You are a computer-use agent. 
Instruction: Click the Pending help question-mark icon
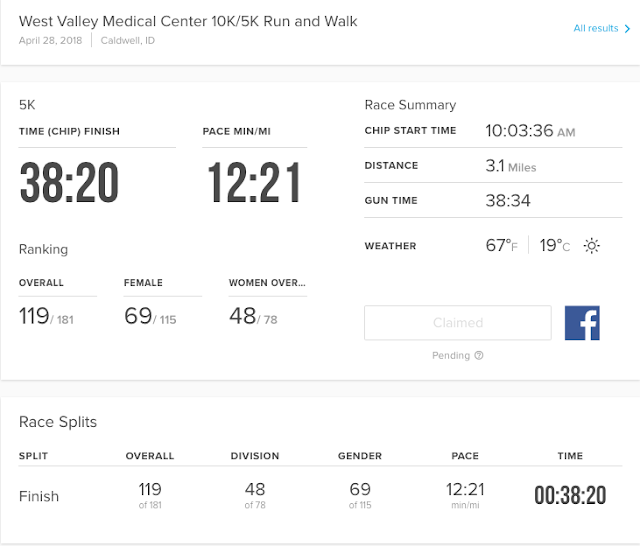click(479, 355)
